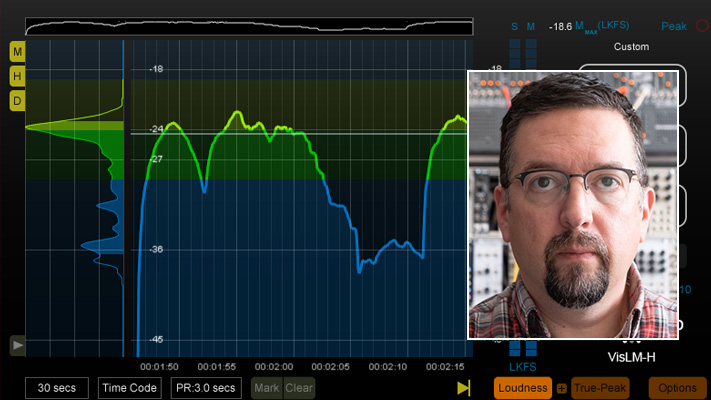Click the yellow skip-to-end arrow icon

463,388
